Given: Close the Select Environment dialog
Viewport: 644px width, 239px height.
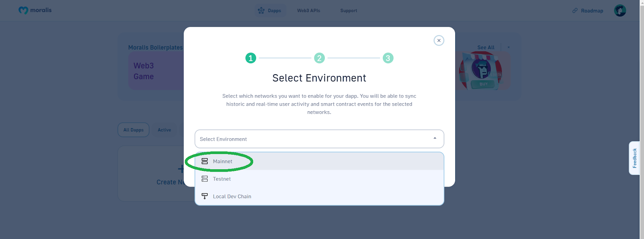Looking at the screenshot, I should [x=439, y=40].
